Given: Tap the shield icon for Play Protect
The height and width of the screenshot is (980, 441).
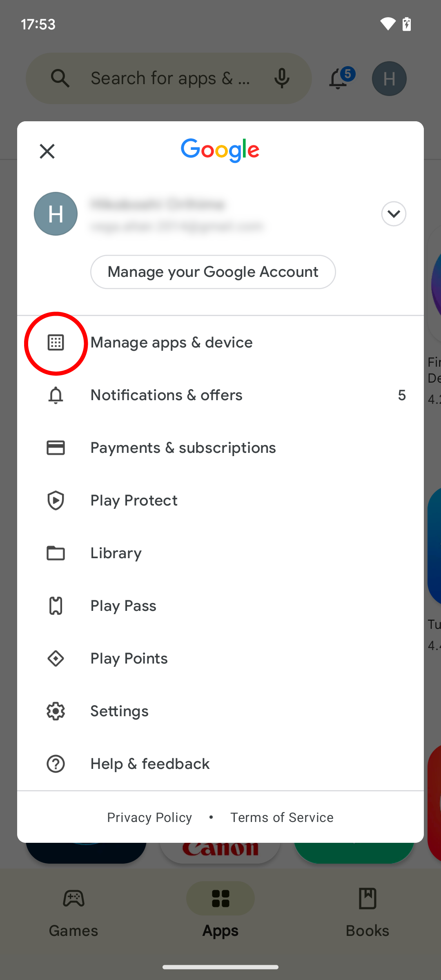Looking at the screenshot, I should click(x=56, y=501).
